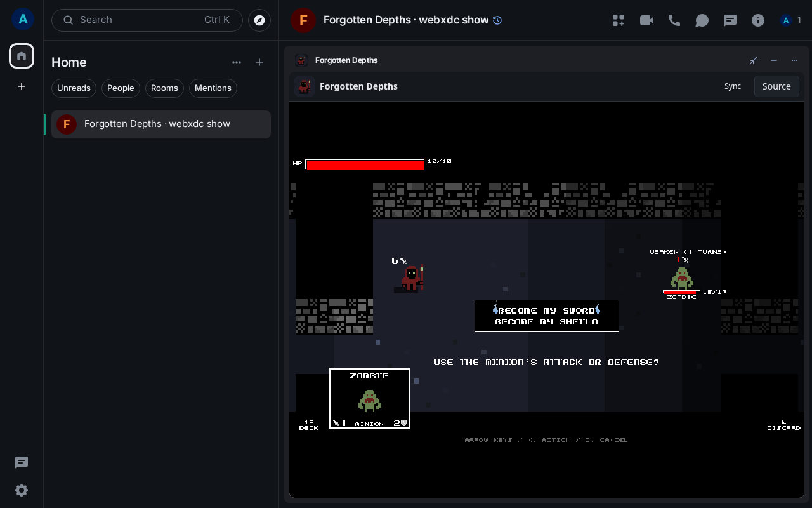812x508 pixels.
Task: Focus the Search field
Action: click(x=147, y=20)
